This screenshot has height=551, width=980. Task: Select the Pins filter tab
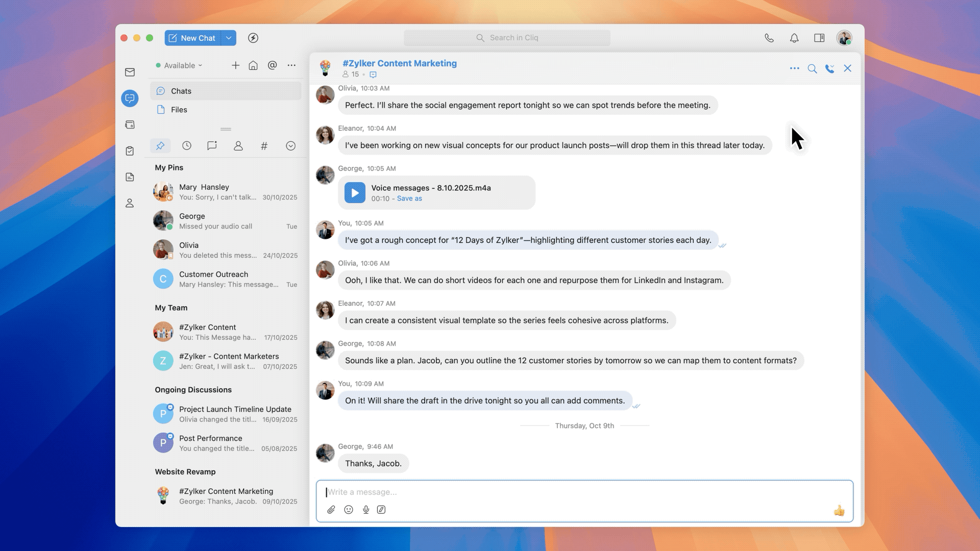point(160,146)
